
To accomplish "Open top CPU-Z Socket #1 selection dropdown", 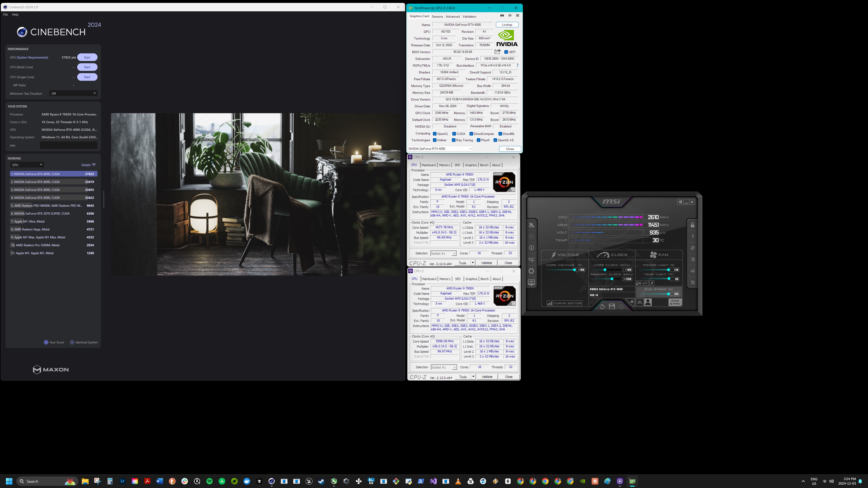I will (x=443, y=253).
